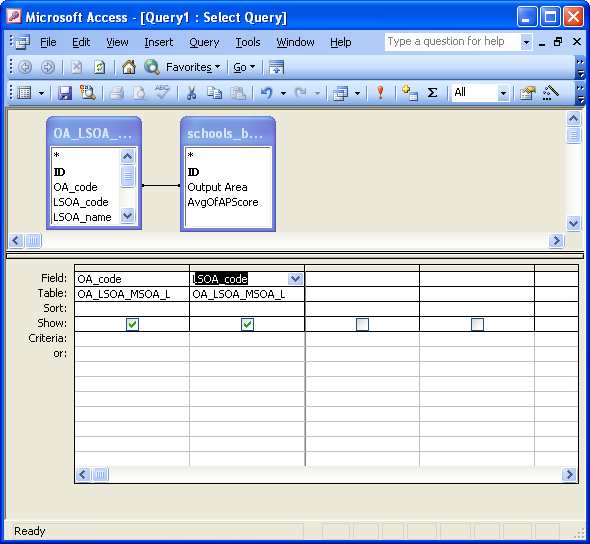
Task: Select Output Area field in schools table
Action: click(217, 187)
